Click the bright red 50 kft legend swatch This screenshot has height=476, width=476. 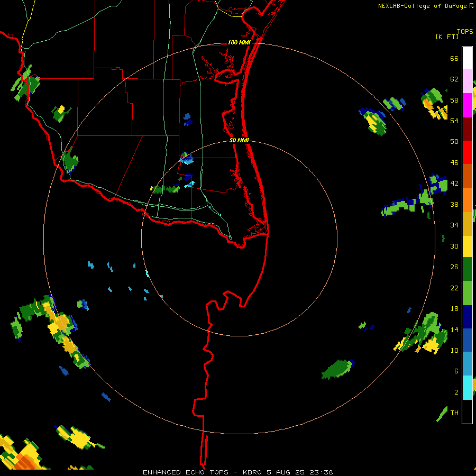(x=467, y=152)
